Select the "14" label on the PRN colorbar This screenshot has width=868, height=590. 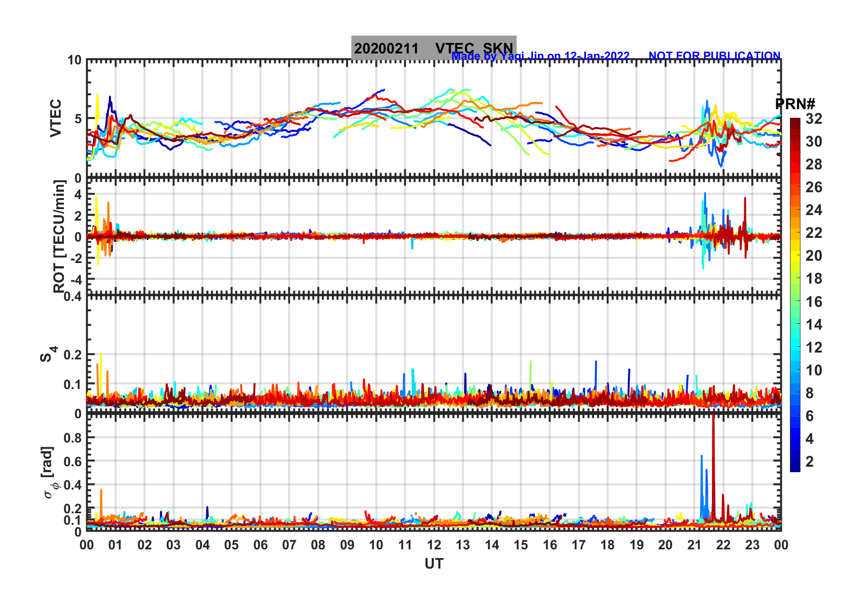814,325
